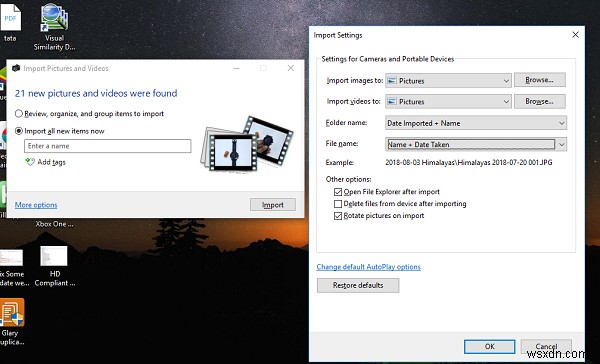Open the Fix Some Update desktop file

pos(12,268)
